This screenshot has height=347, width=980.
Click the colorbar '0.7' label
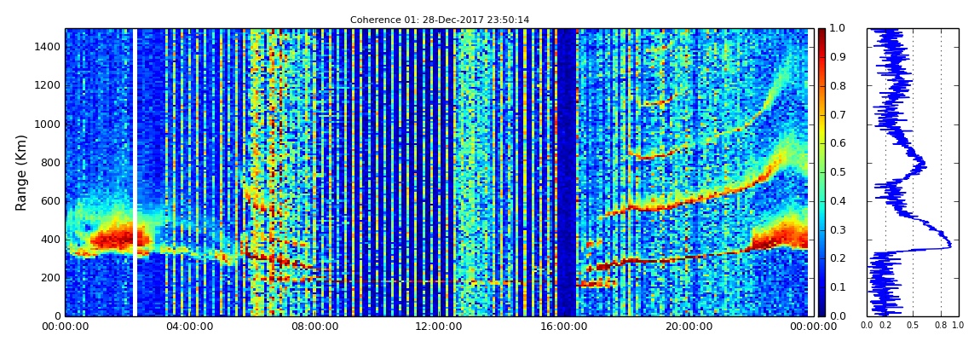coord(836,115)
